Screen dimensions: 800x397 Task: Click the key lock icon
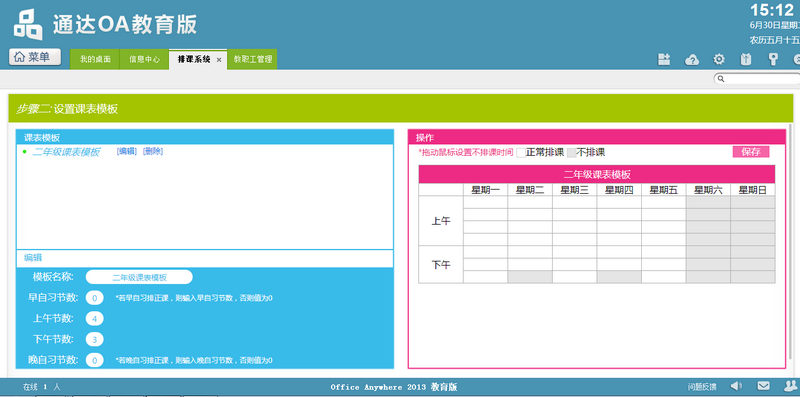coord(773,60)
